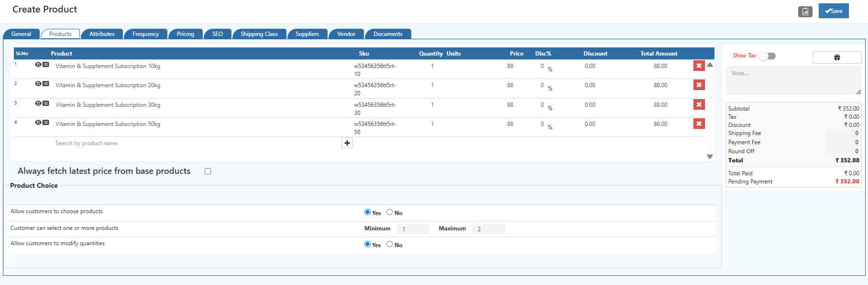Image resolution: width=868 pixels, height=285 pixels.
Task: Open the Vendor tab
Action: coord(346,34)
